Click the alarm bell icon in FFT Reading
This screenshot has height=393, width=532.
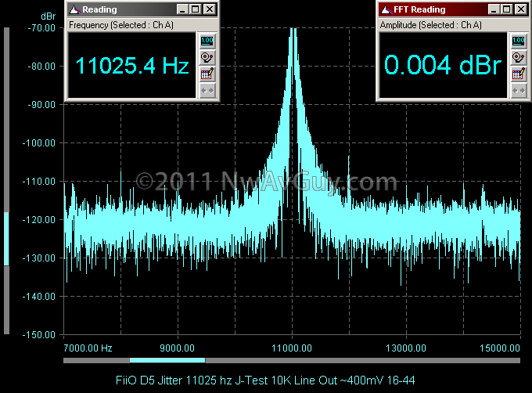tap(518, 57)
